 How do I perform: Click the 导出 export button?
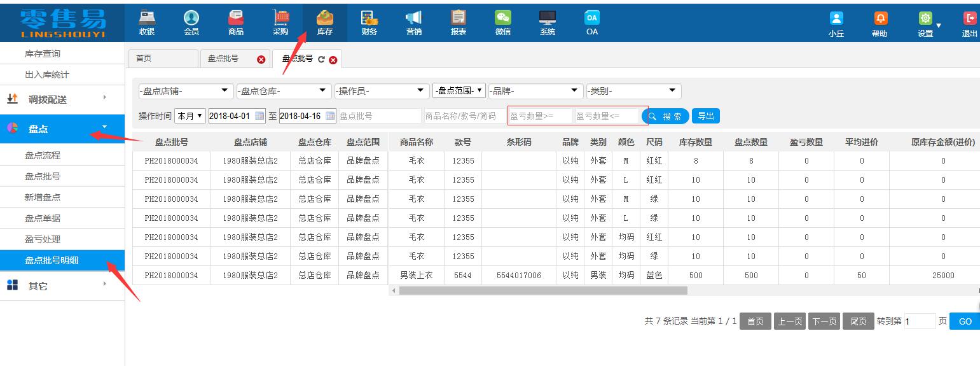(705, 116)
